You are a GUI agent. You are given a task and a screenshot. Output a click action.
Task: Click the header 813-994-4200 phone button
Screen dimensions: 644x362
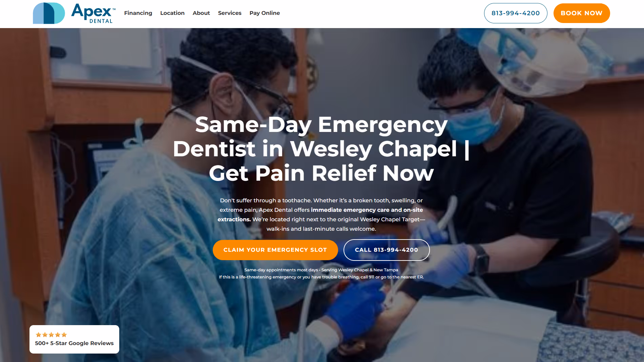click(x=515, y=13)
